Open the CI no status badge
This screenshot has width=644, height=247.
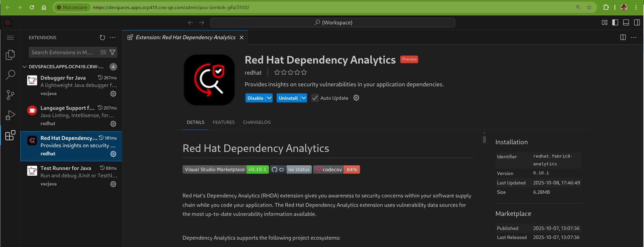point(291,170)
